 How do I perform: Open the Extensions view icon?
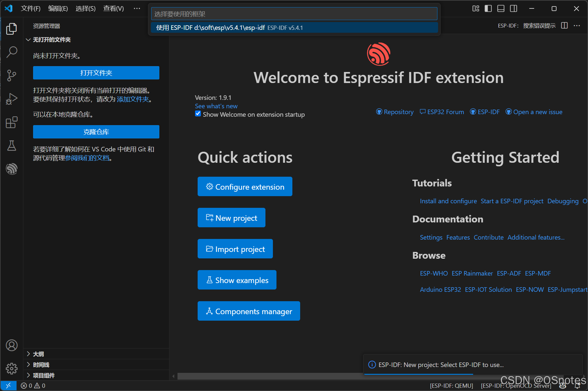click(12, 122)
